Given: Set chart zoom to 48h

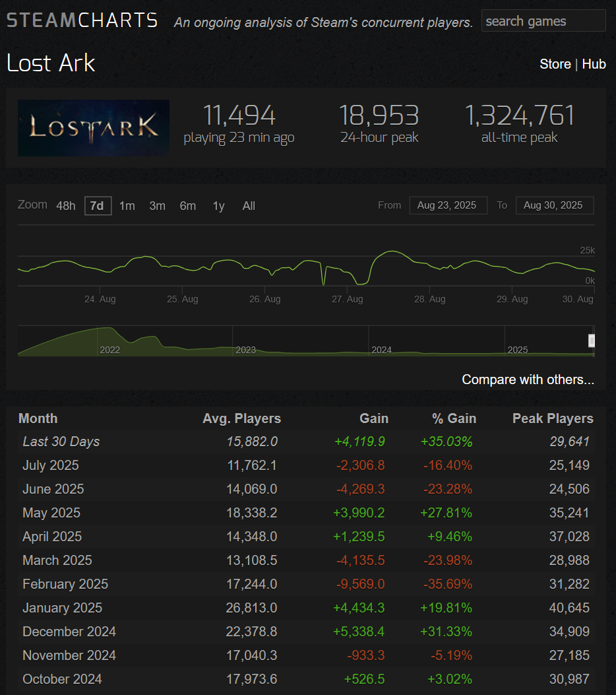Looking at the screenshot, I should tap(65, 206).
